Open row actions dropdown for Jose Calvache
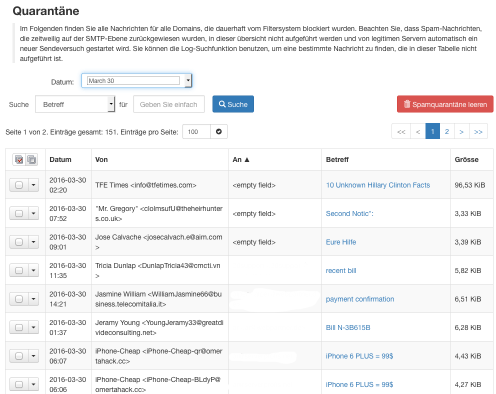This screenshot has height=394, width=496. pyautogui.click(x=33, y=242)
